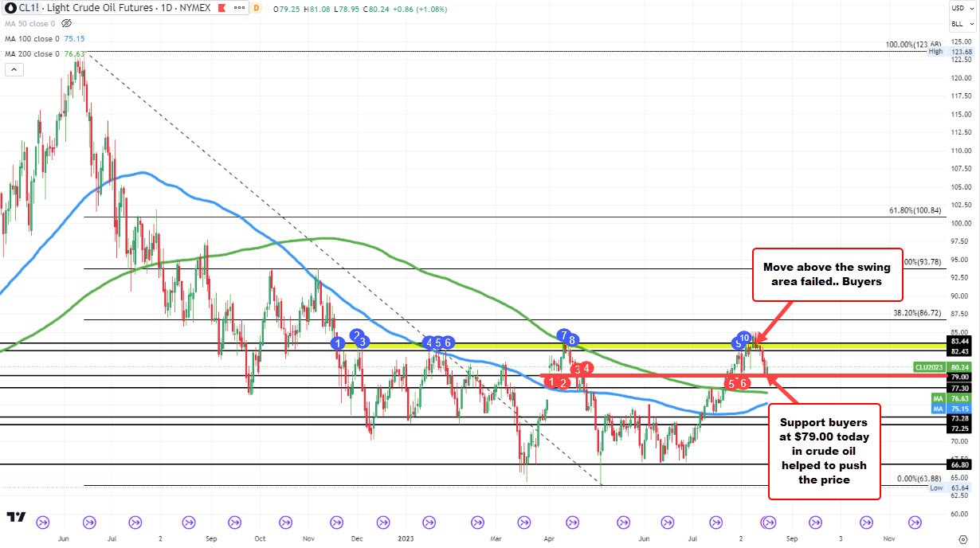Click the circled number 10 marker on chart
The height and width of the screenshot is (548, 980).
coord(746,338)
